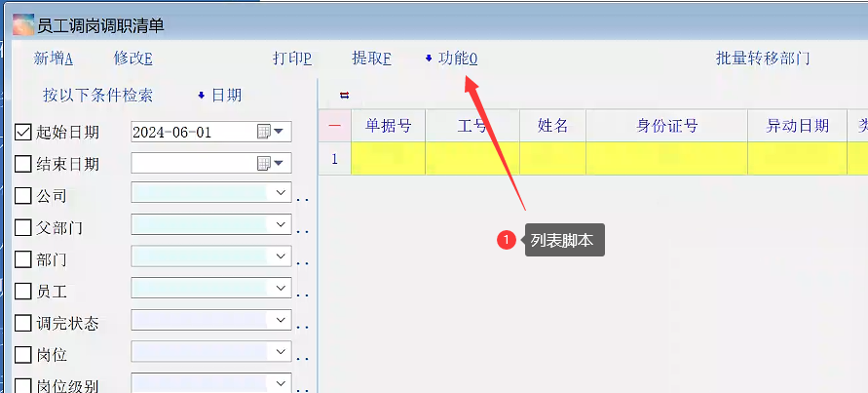Click the 姓名 column header
This screenshot has height=393, width=868.
click(552, 126)
